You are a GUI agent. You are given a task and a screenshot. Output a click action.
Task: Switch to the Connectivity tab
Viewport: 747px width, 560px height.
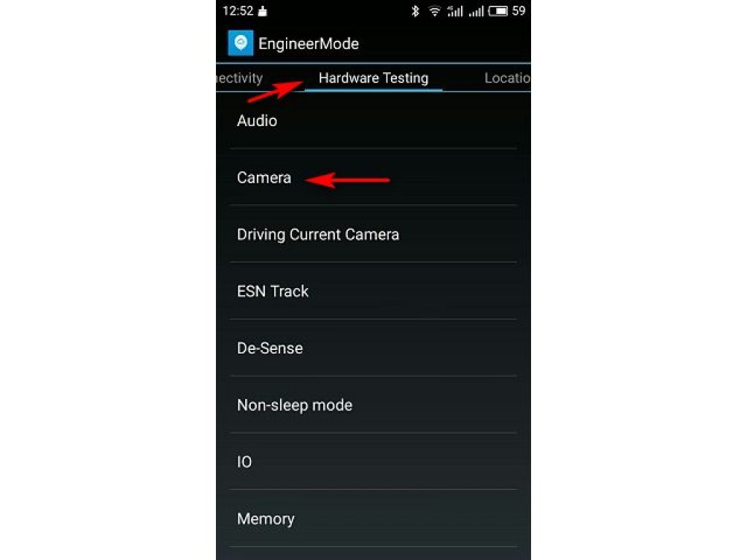click(x=239, y=77)
